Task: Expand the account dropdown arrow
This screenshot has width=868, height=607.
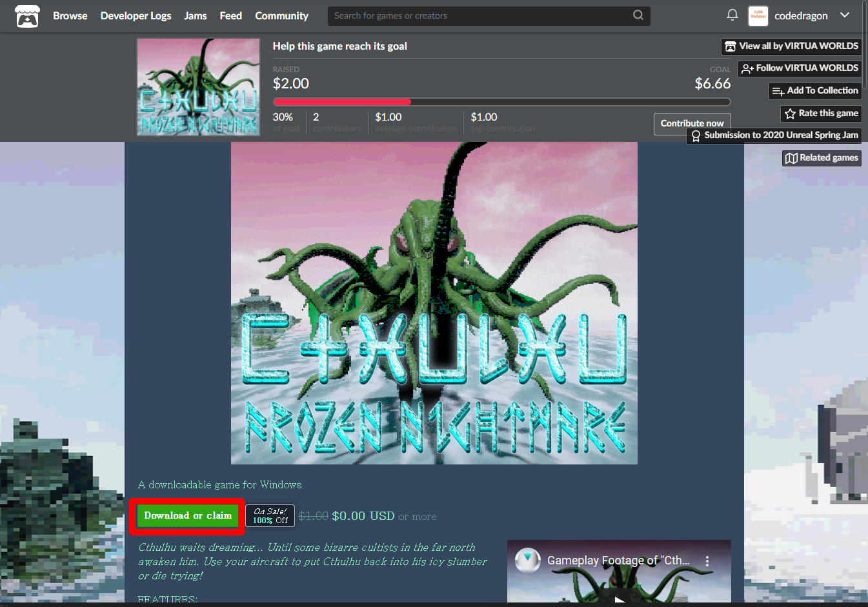Action: (x=845, y=15)
